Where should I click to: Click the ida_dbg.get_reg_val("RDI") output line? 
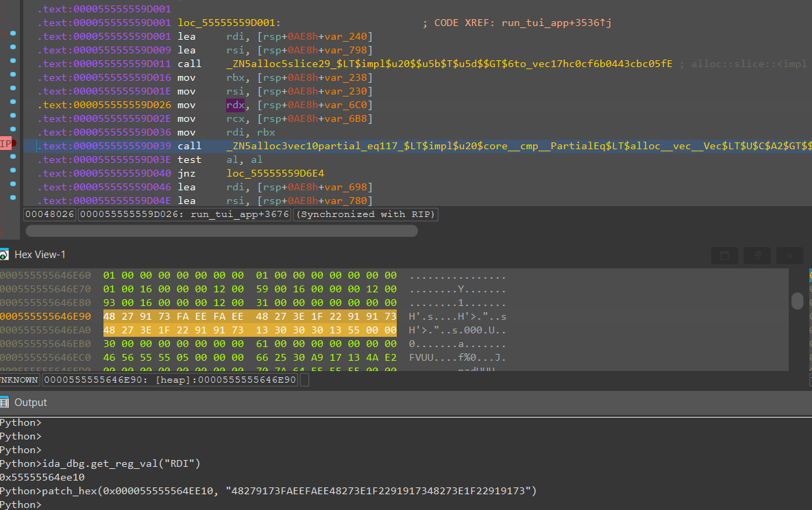tap(100, 463)
